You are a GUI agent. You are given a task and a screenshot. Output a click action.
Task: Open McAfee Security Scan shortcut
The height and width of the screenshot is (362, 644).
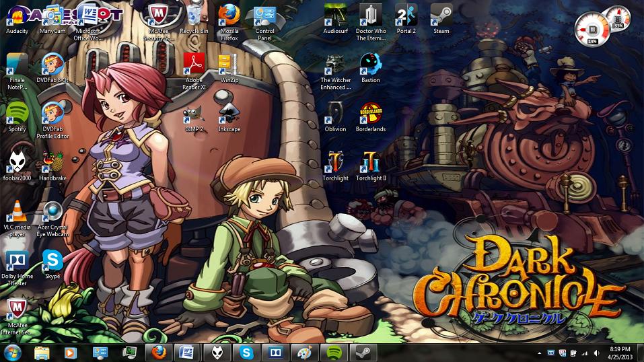[159, 23]
